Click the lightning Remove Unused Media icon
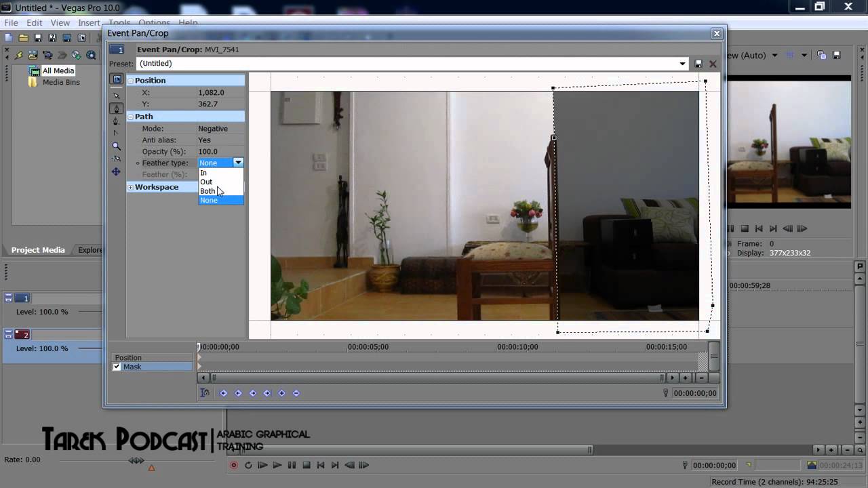 pyautogui.click(x=18, y=56)
